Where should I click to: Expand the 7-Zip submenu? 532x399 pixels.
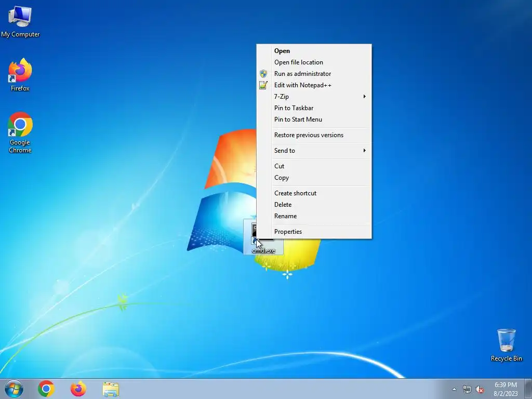click(x=314, y=97)
